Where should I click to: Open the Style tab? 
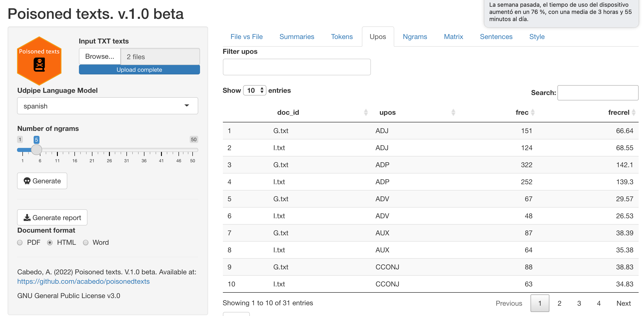(537, 37)
